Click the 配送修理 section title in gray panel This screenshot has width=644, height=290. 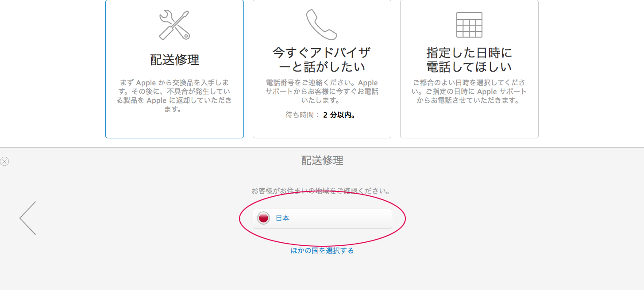[322, 160]
